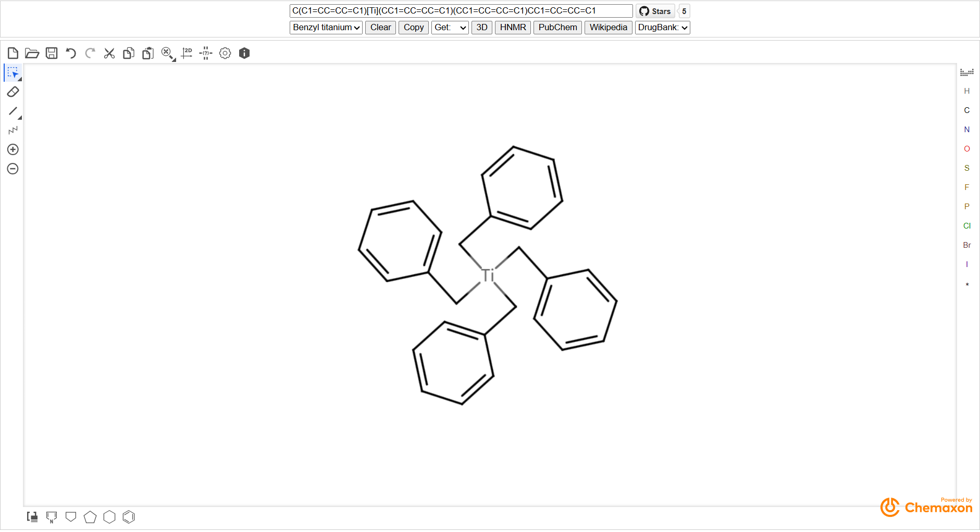Open the Benzyl titanium dropdown
Image resolution: width=980 pixels, height=532 pixels.
pos(326,28)
